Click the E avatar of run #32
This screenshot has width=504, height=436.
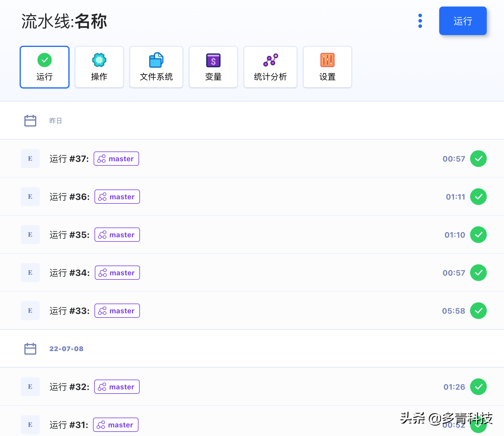(x=30, y=387)
